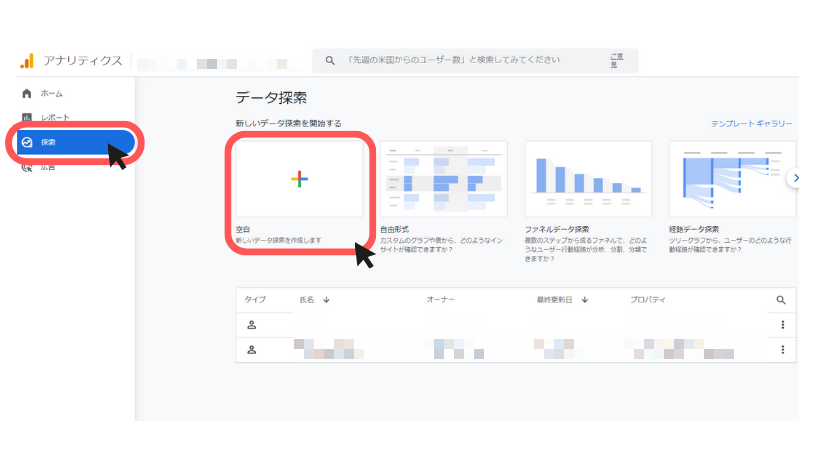Open the テンプレート ギャラリー link
Viewport: 816px width, 466px height.
(x=751, y=124)
